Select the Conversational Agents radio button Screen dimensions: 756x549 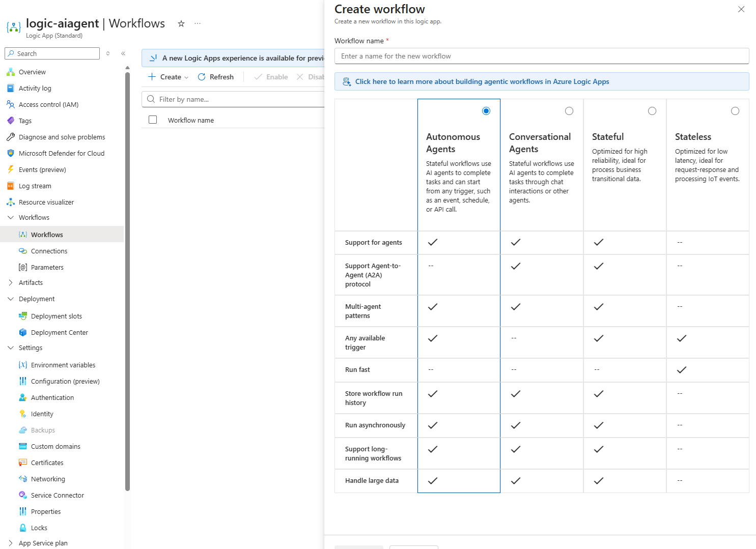coord(569,111)
